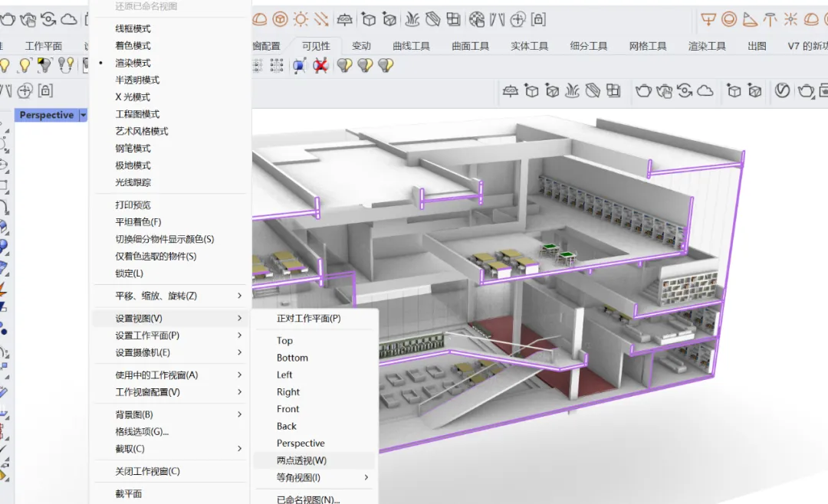Click the four-viewport layout icon in top toolbar
Viewport: 828px width, 504px height.
453,19
